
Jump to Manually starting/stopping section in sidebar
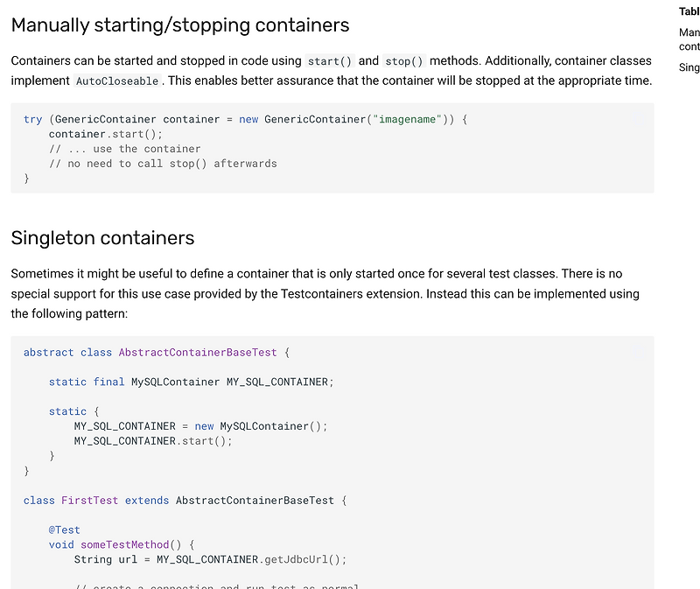click(689, 39)
